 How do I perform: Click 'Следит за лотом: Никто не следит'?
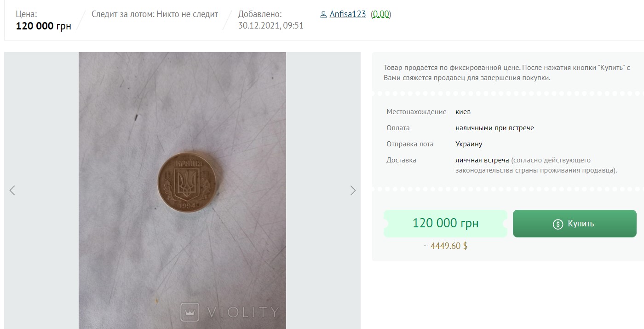coord(155,14)
